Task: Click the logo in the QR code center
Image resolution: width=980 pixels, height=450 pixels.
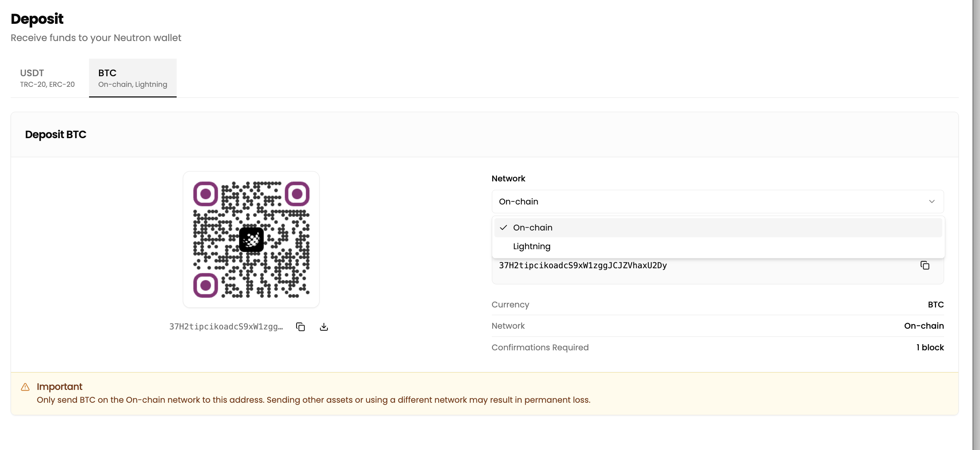Action: coord(251,240)
